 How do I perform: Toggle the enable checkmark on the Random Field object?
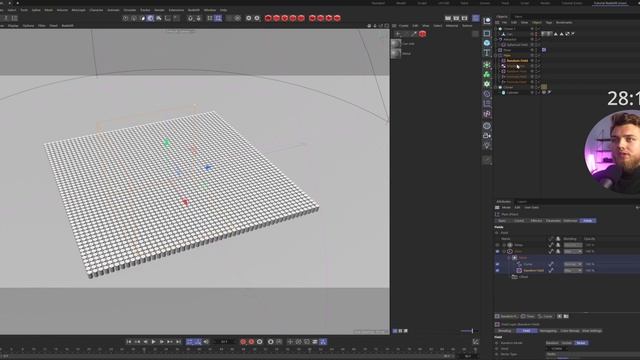point(538,60)
